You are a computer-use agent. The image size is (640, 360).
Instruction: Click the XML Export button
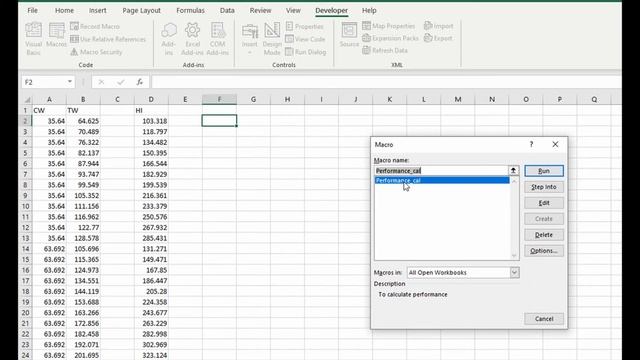(438, 38)
